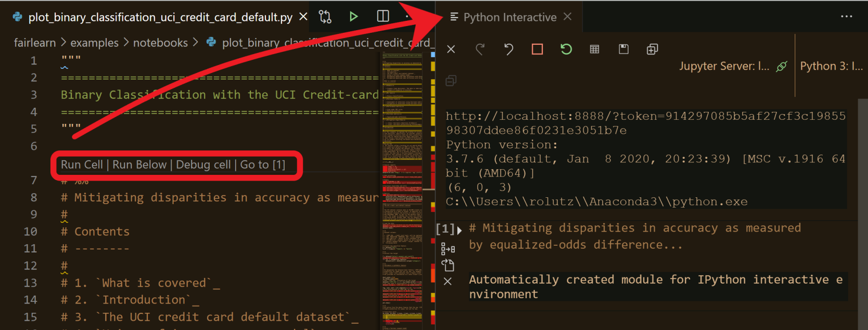Close the Python Interactive tab
The height and width of the screenshot is (330, 868).
click(567, 17)
